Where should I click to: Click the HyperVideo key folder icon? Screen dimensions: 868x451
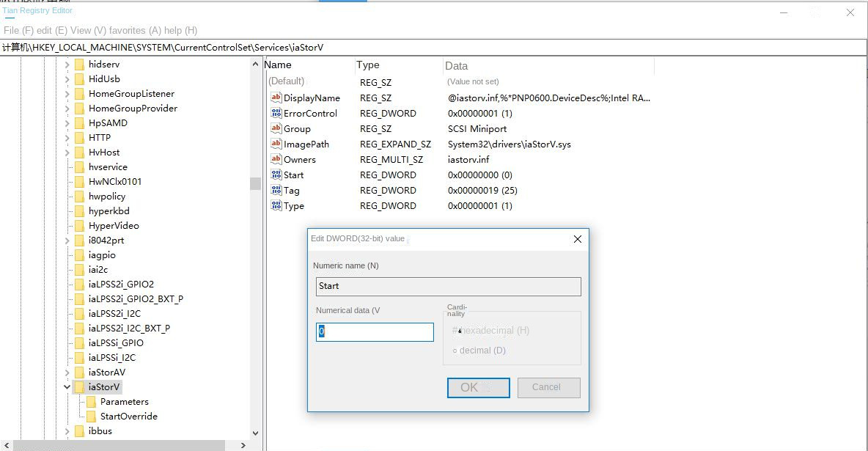pos(80,226)
